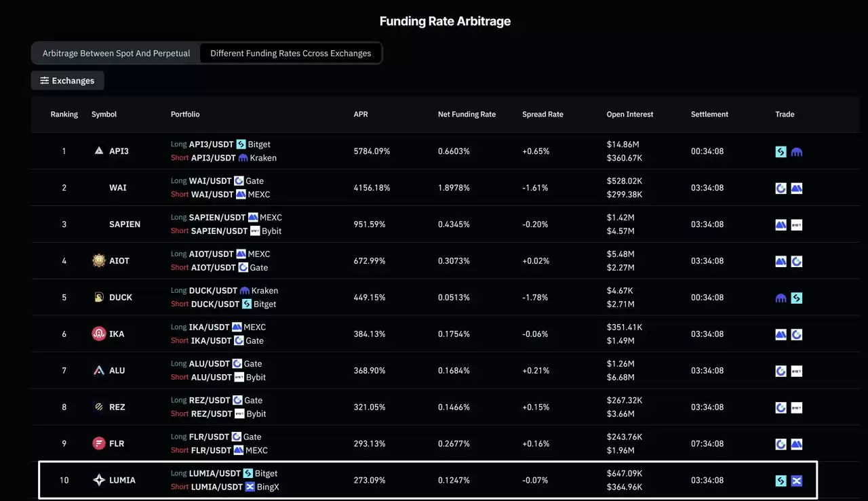Click the AIOT coin icon
The width and height of the screenshot is (868, 501).
click(99, 261)
